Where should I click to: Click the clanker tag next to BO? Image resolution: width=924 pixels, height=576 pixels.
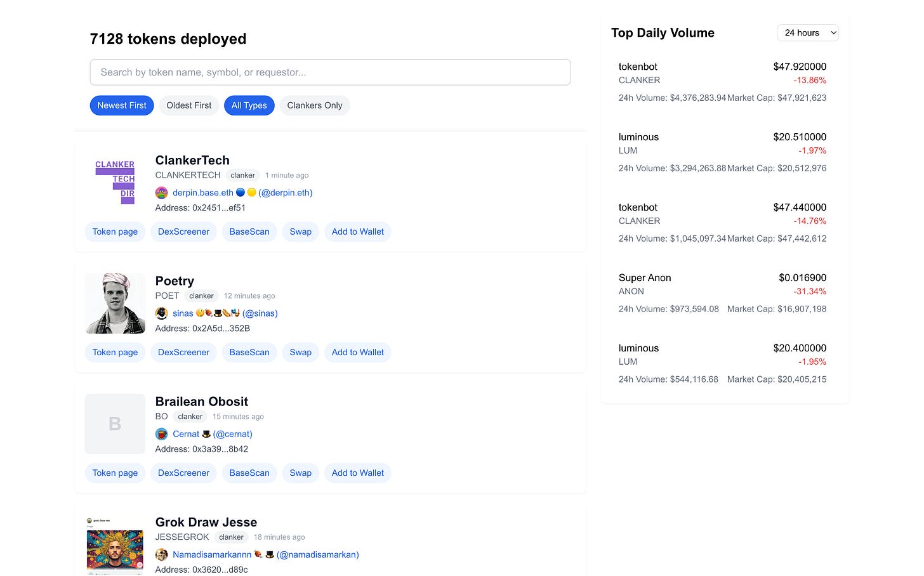[190, 416]
